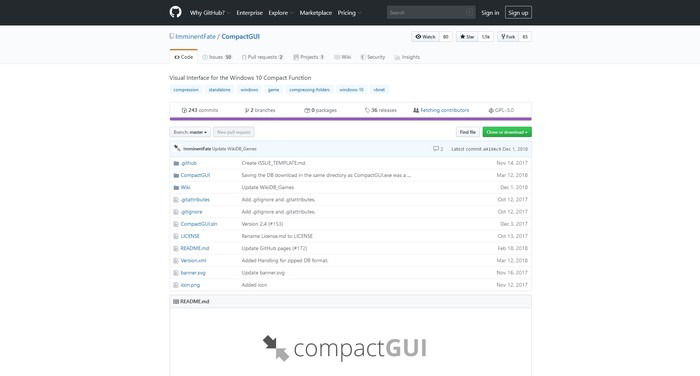The image size is (700, 376).
Task: Open the LICENSE file
Action: pos(190,236)
